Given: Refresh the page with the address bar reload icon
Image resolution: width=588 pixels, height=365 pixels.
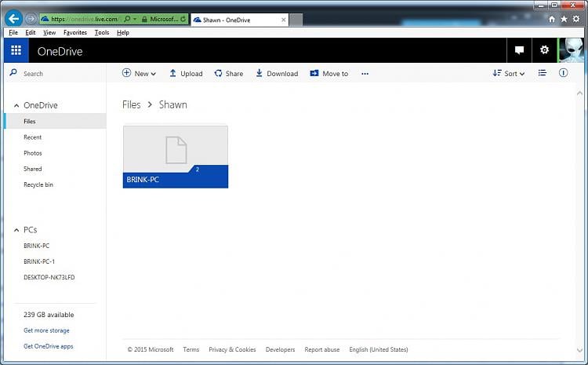Looking at the screenshot, I should 183,19.
